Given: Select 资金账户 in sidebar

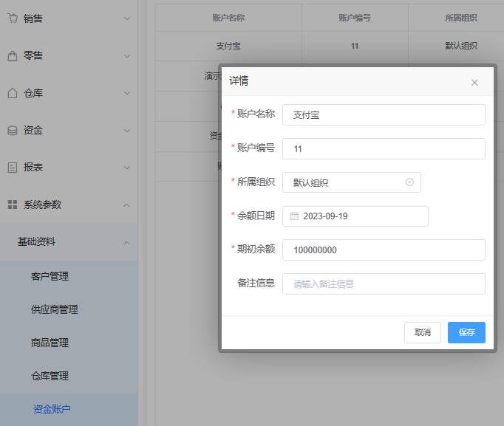Looking at the screenshot, I should point(52,409).
